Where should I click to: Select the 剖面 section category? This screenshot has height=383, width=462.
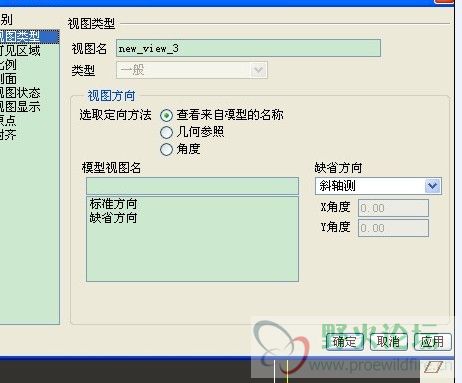click(8, 79)
